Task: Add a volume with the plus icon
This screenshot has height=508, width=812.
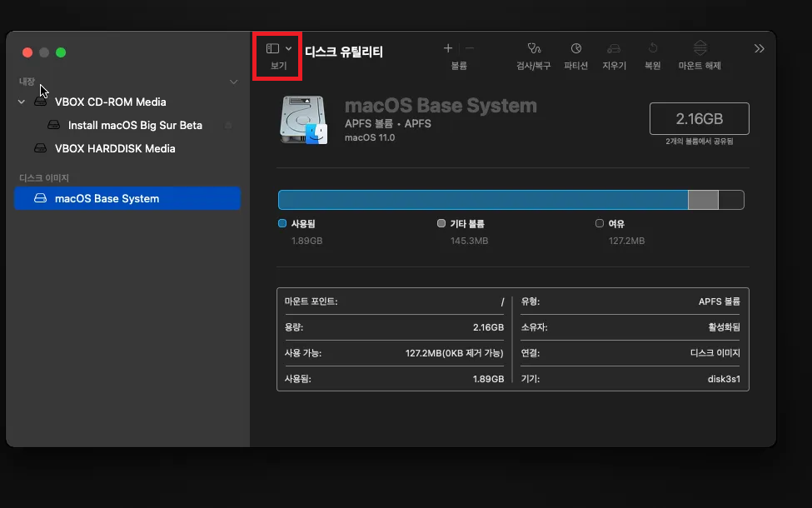Action: (x=448, y=48)
